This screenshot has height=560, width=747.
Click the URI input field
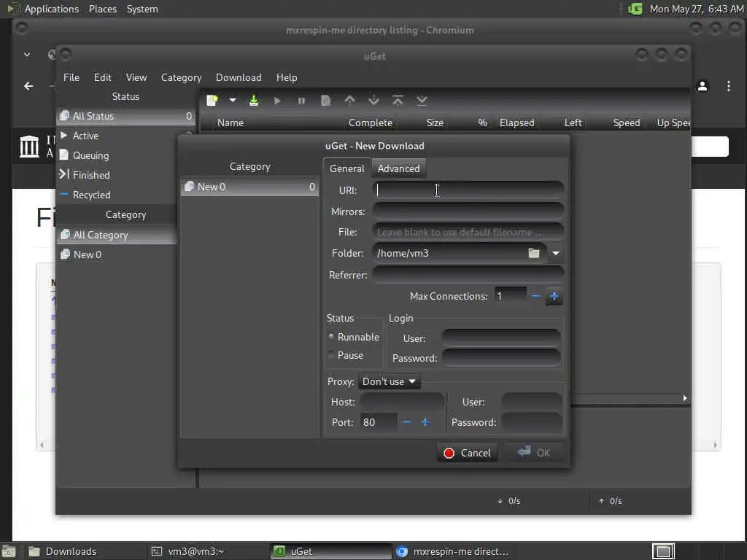468,190
